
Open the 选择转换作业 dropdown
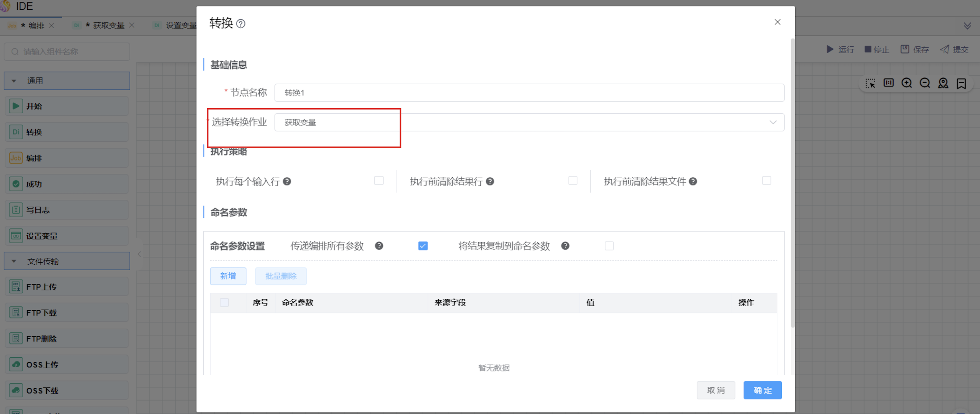pyautogui.click(x=529, y=122)
